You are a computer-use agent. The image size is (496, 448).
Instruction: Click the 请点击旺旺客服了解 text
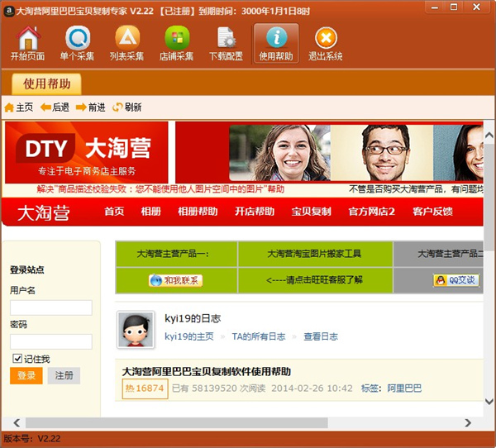pos(314,280)
